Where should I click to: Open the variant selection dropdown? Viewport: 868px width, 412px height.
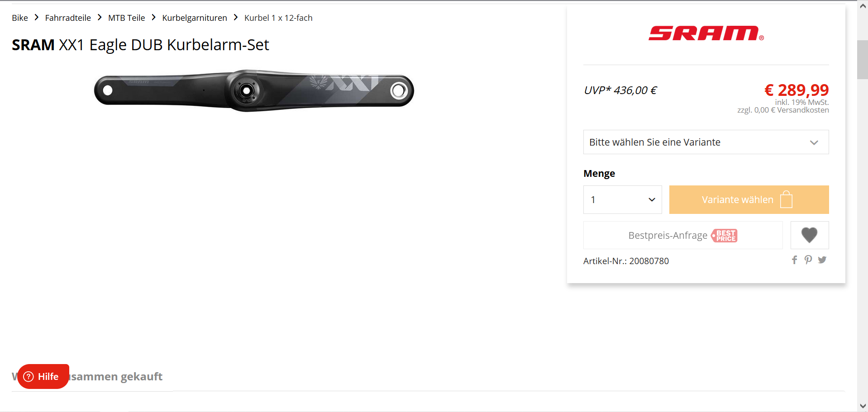(x=706, y=142)
